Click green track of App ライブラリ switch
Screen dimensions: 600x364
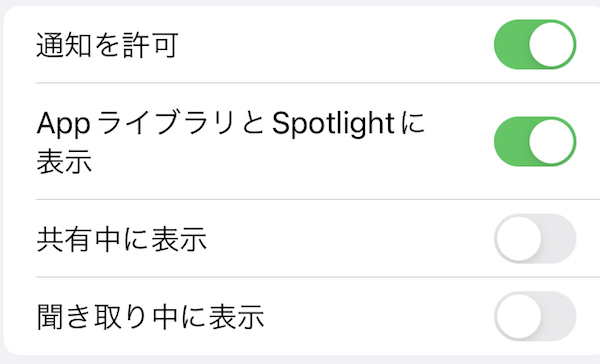(511, 141)
